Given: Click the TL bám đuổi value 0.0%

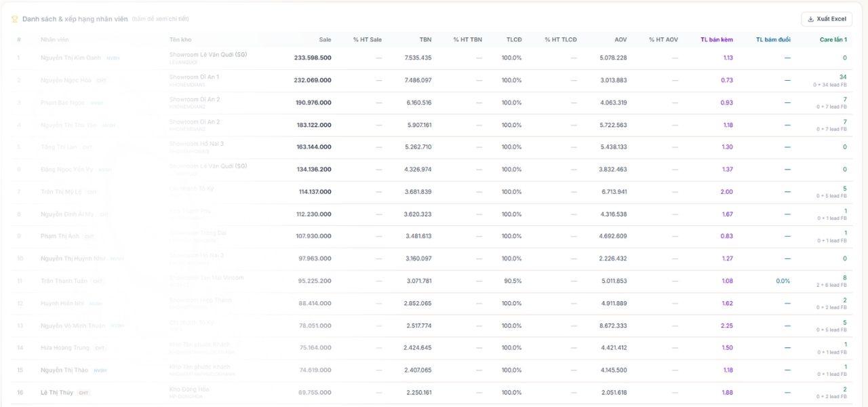Looking at the screenshot, I should click(783, 281).
